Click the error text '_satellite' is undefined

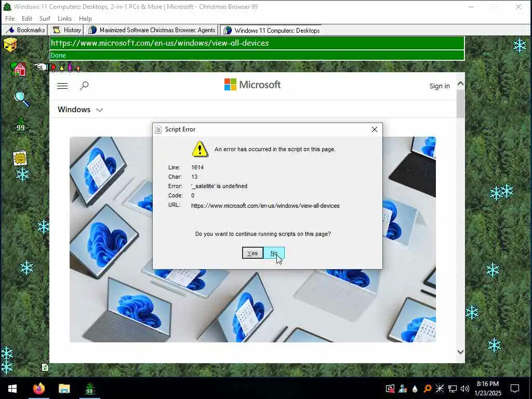(x=219, y=186)
